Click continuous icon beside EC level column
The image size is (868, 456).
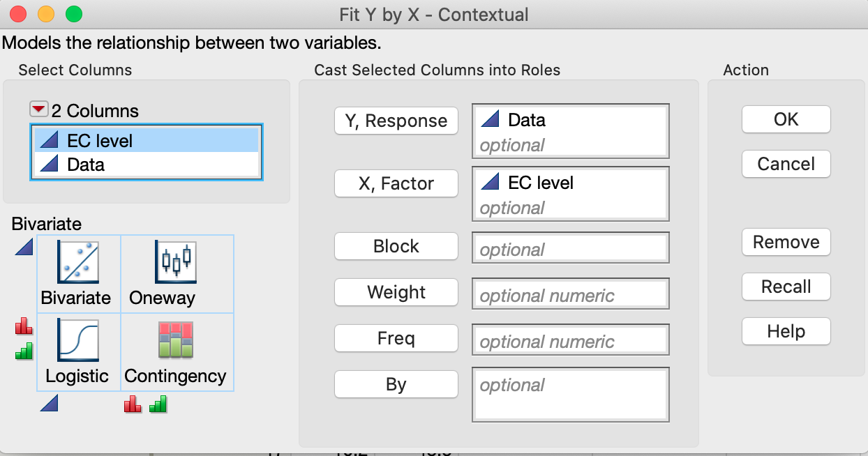[x=48, y=141]
